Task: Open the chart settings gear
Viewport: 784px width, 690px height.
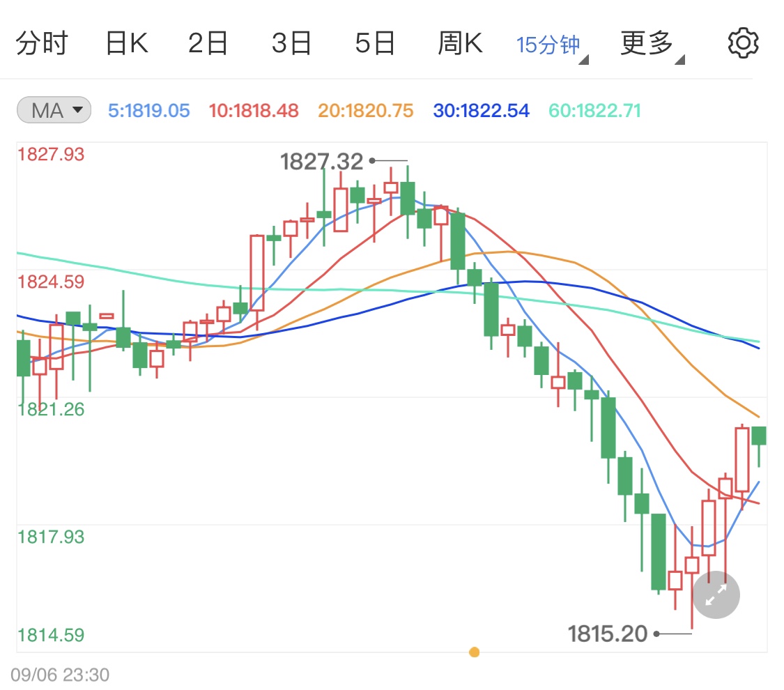Action: click(x=743, y=43)
